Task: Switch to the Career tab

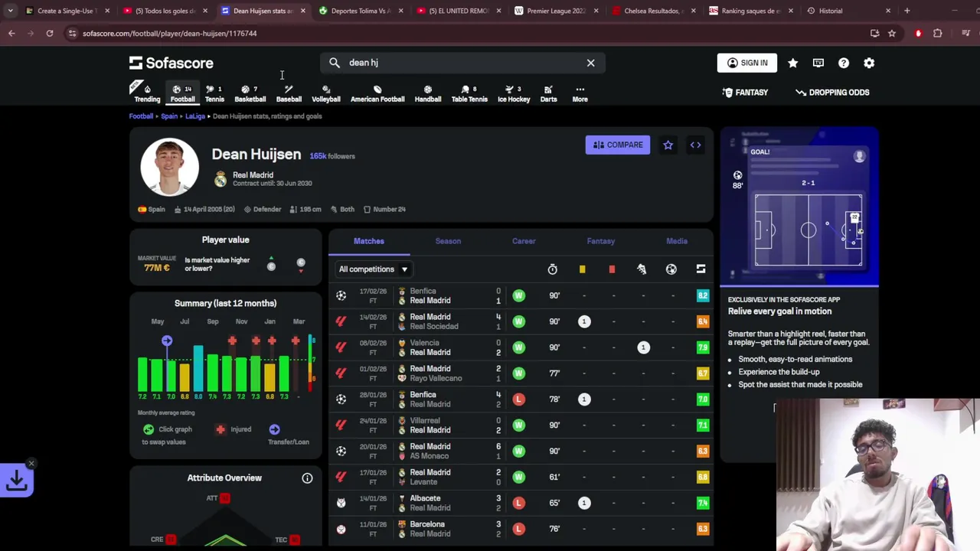Action: pyautogui.click(x=524, y=241)
